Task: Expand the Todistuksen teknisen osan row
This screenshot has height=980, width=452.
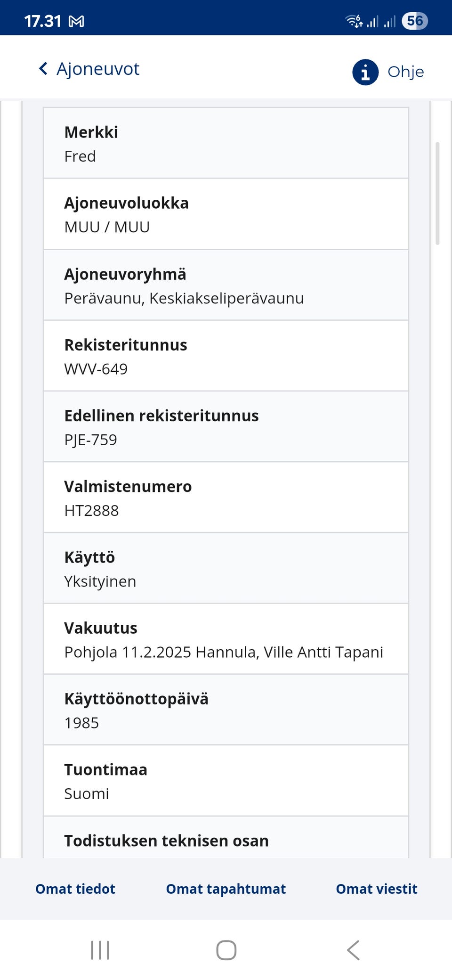Action: pos(226,841)
